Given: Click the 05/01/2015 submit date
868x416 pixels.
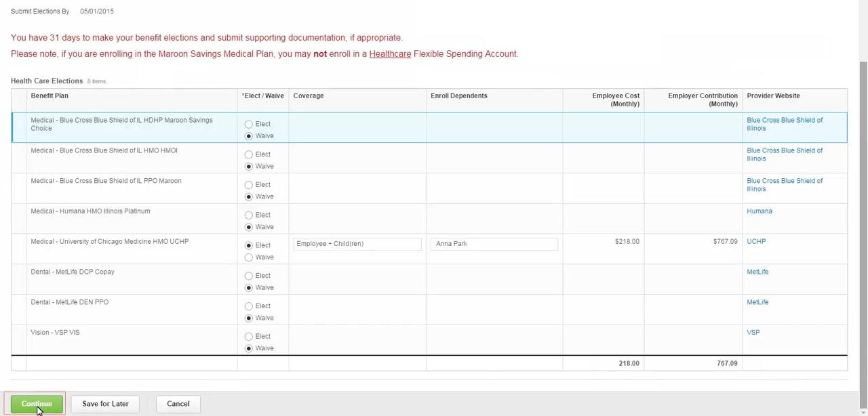Looking at the screenshot, I should (97, 12).
